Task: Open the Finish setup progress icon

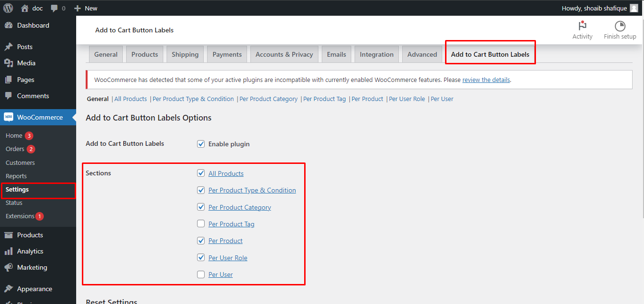Action: [x=620, y=26]
